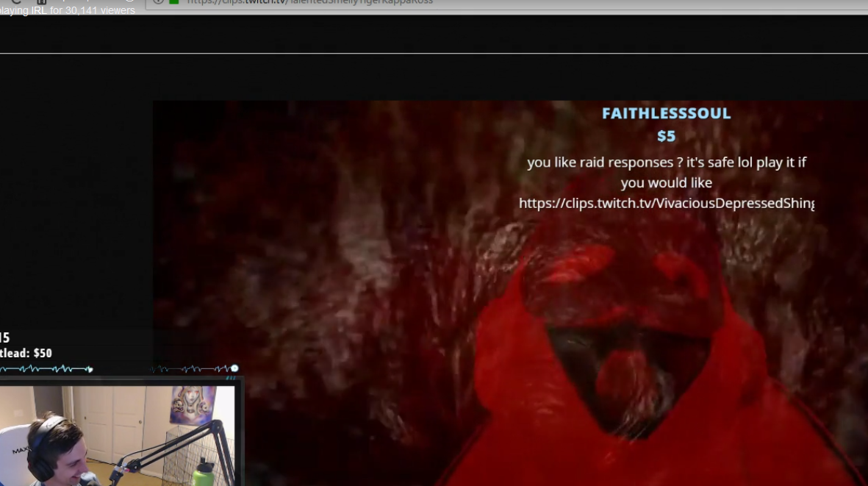Open the VivaciousDepressedShing clip link
The height and width of the screenshot is (486, 868).
click(x=667, y=203)
